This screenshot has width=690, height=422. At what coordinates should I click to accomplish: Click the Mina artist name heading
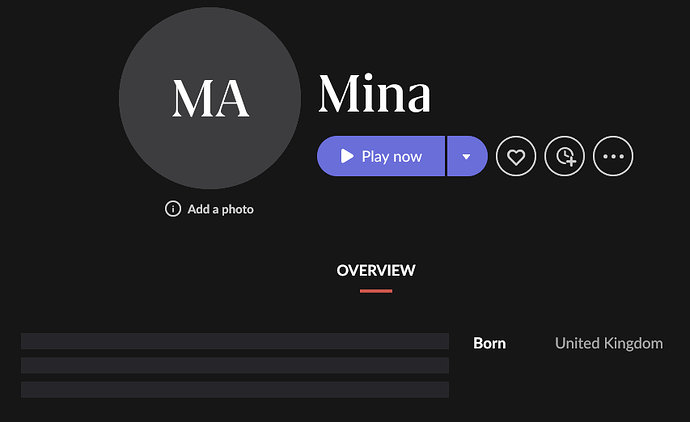pos(374,93)
